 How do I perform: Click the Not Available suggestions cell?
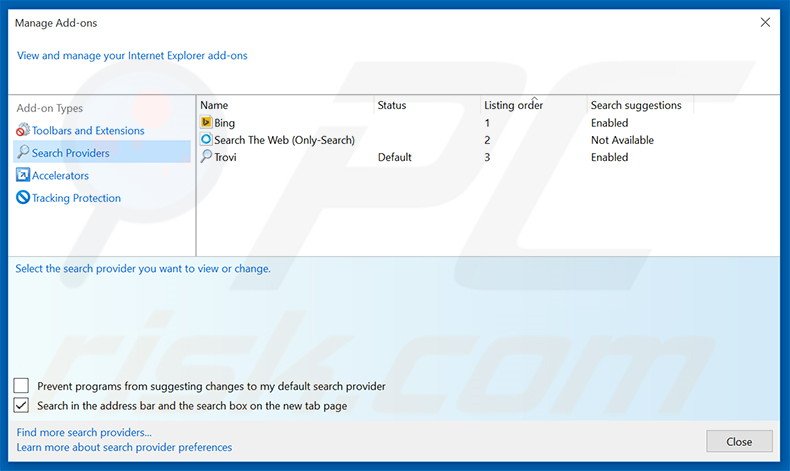point(622,140)
